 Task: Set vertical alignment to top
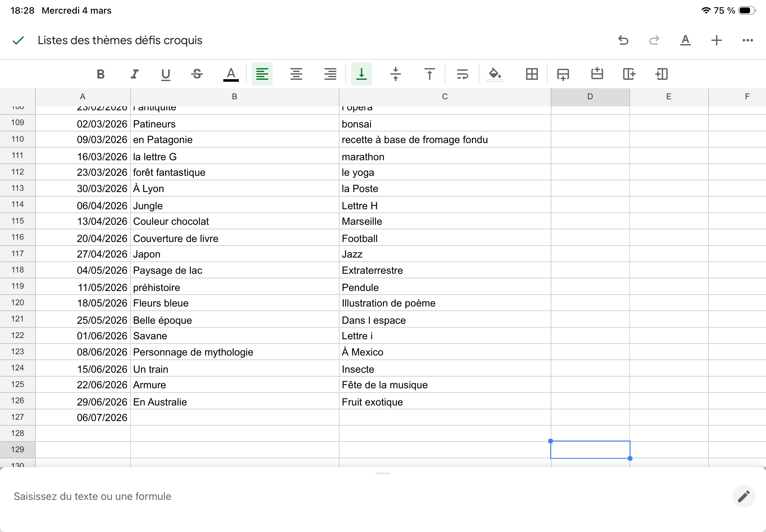click(429, 74)
